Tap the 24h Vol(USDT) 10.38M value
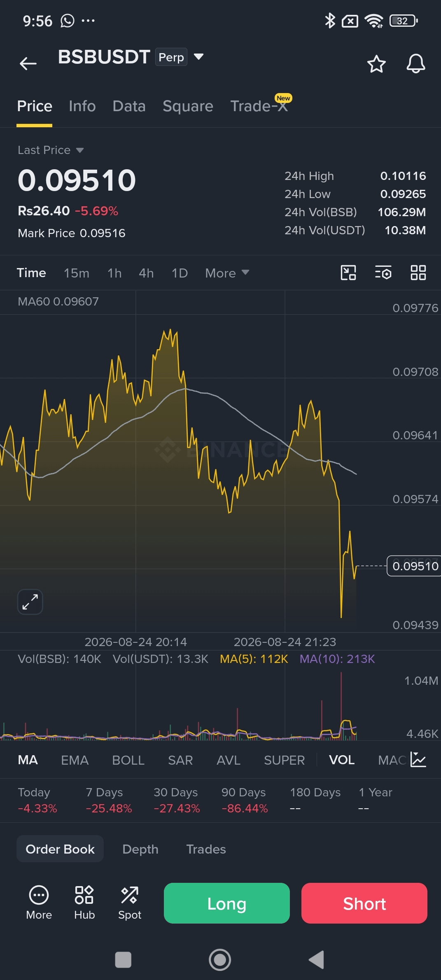Screen dimensions: 441x980 click(x=405, y=230)
